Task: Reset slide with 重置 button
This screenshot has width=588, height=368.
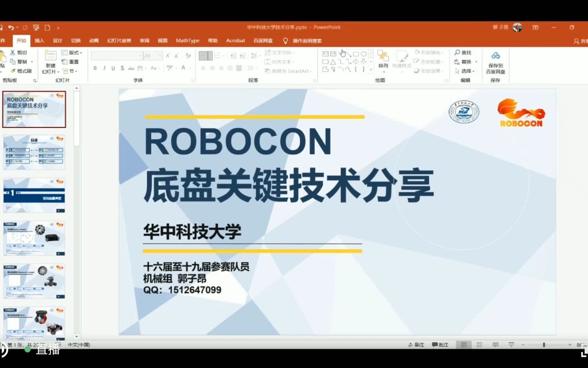Action: point(70,62)
